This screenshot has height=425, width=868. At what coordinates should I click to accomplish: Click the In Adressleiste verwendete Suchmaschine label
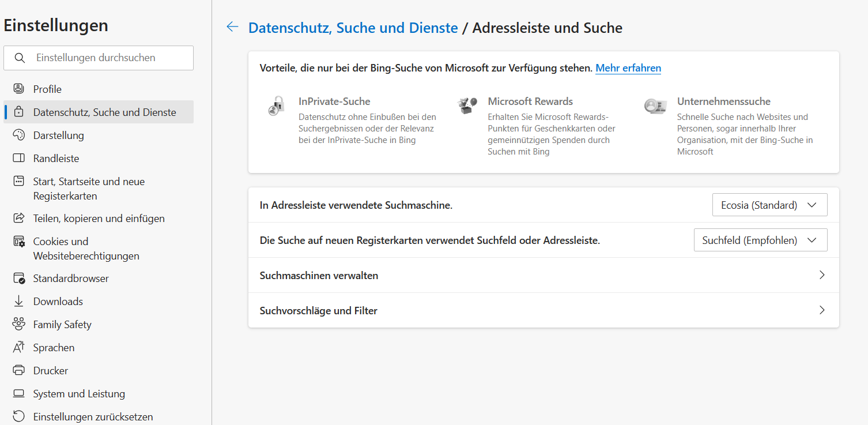[356, 205]
